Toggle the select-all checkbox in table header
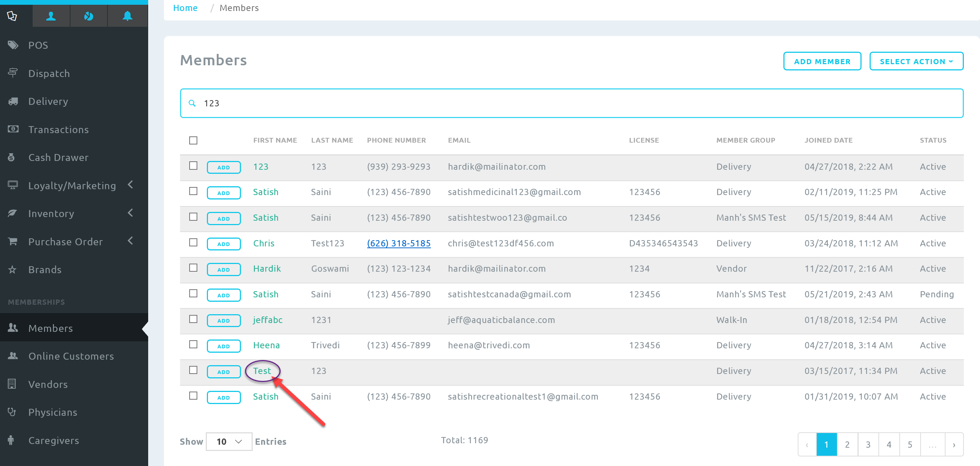The image size is (980, 466). pos(193,140)
